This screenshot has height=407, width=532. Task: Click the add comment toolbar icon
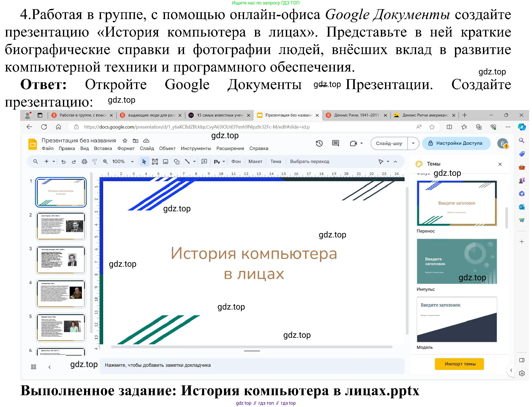204,162
